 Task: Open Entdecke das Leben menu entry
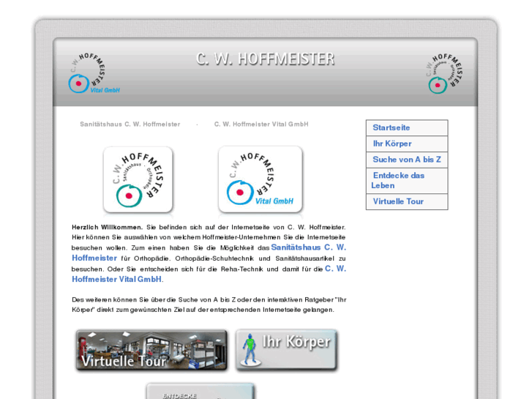[407, 181]
